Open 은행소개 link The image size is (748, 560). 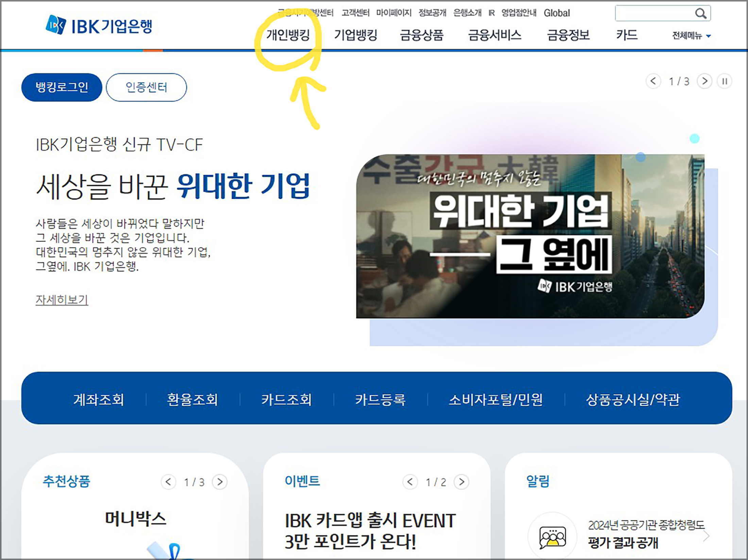tap(468, 13)
